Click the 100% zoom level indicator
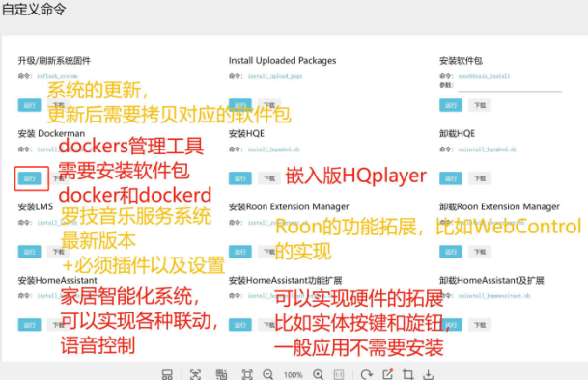The image size is (588, 380). (293, 375)
